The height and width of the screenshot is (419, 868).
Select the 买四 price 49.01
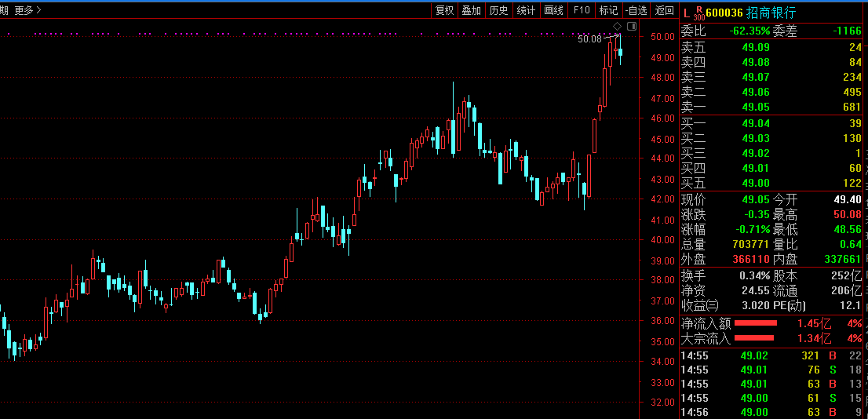[756, 168]
